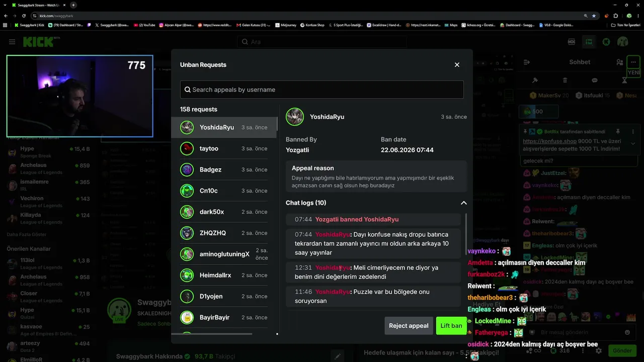Open Heimdallrx's unban request
This screenshot has width=644, height=362.
point(224,275)
